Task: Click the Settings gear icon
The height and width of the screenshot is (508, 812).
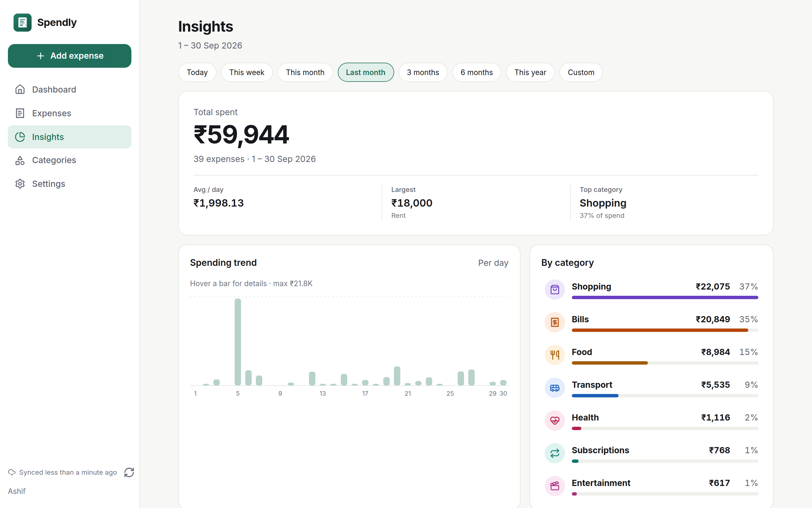Action: tap(20, 184)
